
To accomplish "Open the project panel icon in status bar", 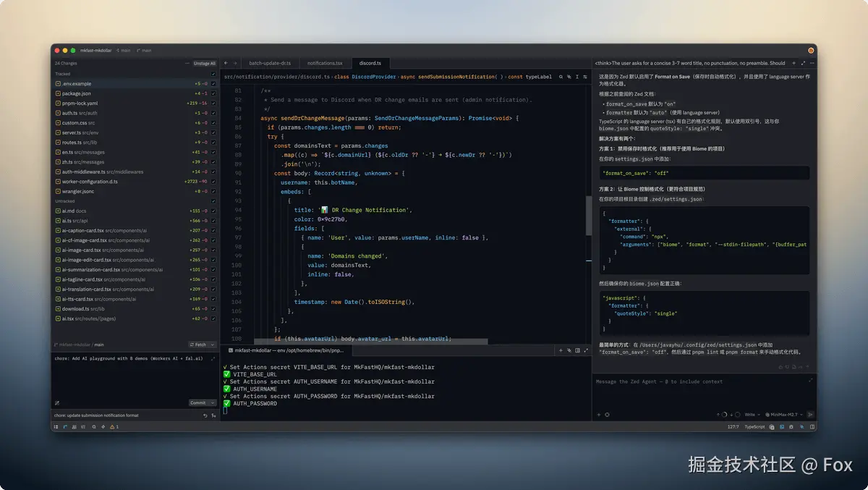I will click(x=56, y=427).
